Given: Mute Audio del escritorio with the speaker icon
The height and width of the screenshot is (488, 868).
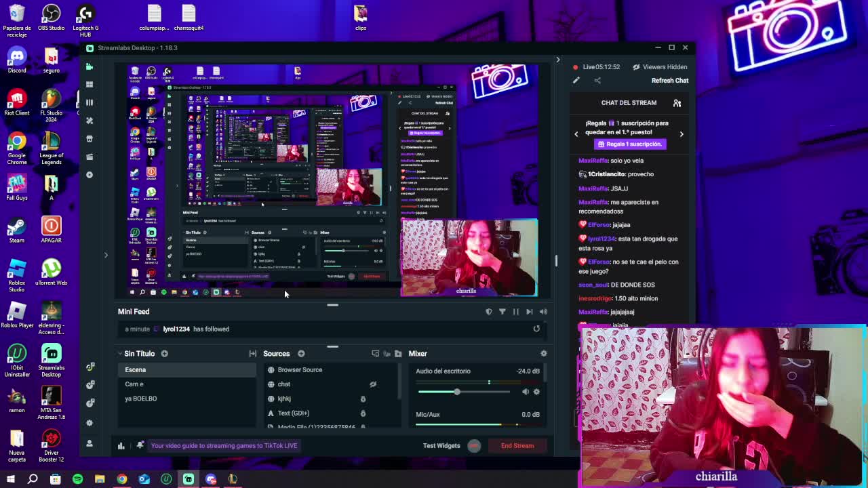Looking at the screenshot, I should (526, 392).
